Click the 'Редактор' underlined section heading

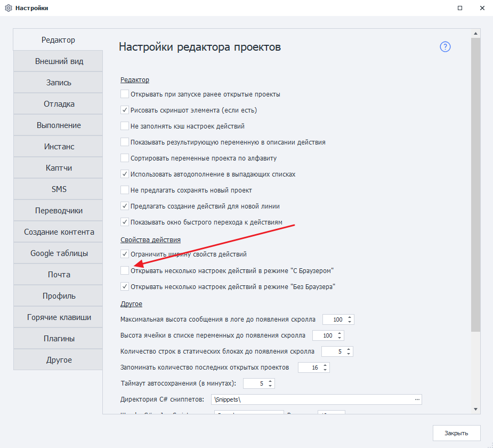pos(134,80)
